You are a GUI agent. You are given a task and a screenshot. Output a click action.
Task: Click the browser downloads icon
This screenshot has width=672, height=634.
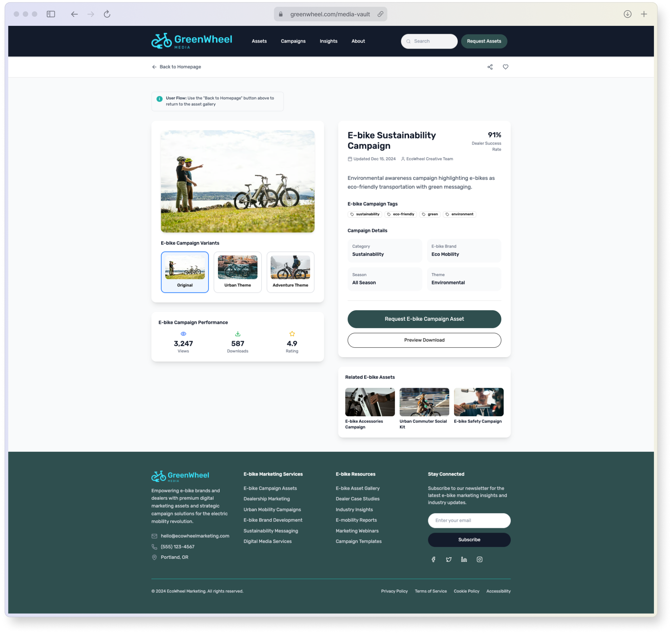pyautogui.click(x=627, y=14)
